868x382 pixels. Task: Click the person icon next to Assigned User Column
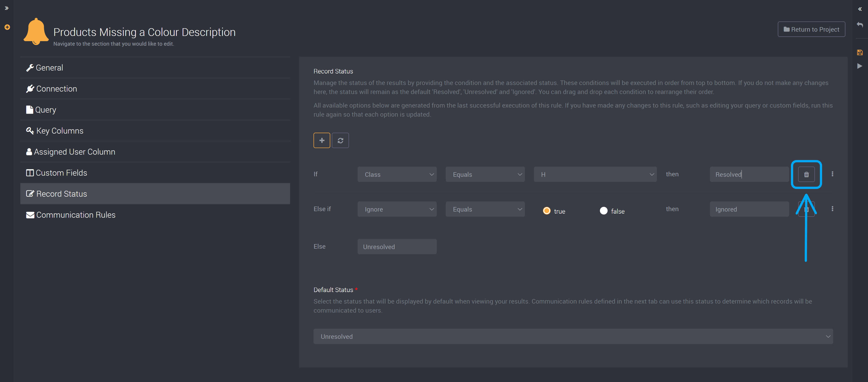29,152
